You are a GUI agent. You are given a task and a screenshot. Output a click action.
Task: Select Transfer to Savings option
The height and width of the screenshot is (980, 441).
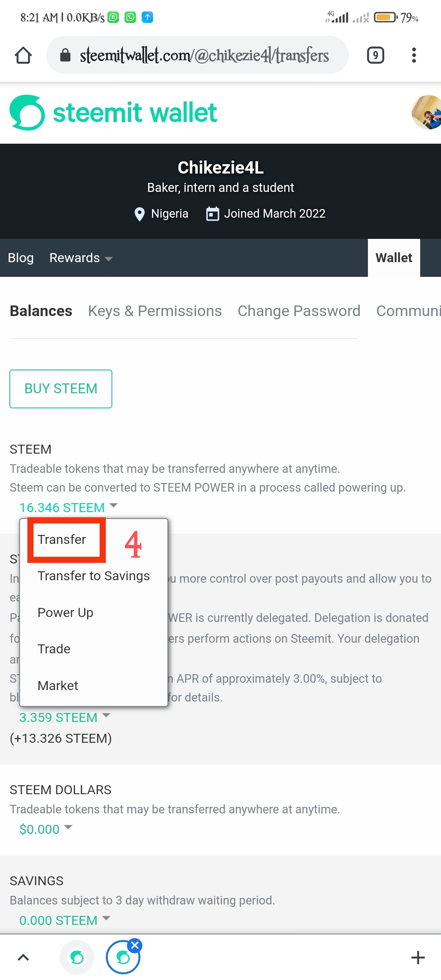[94, 576]
